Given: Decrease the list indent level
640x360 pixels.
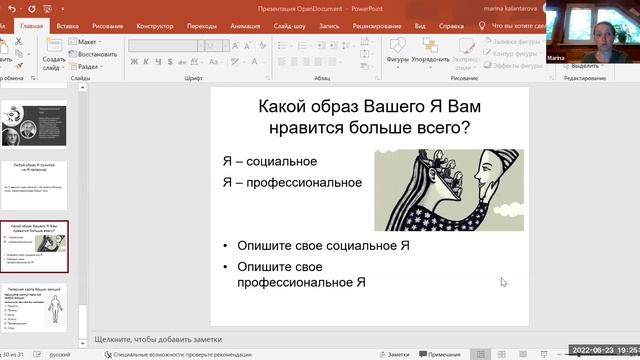Looking at the screenshot, I should click(x=321, y=45).
